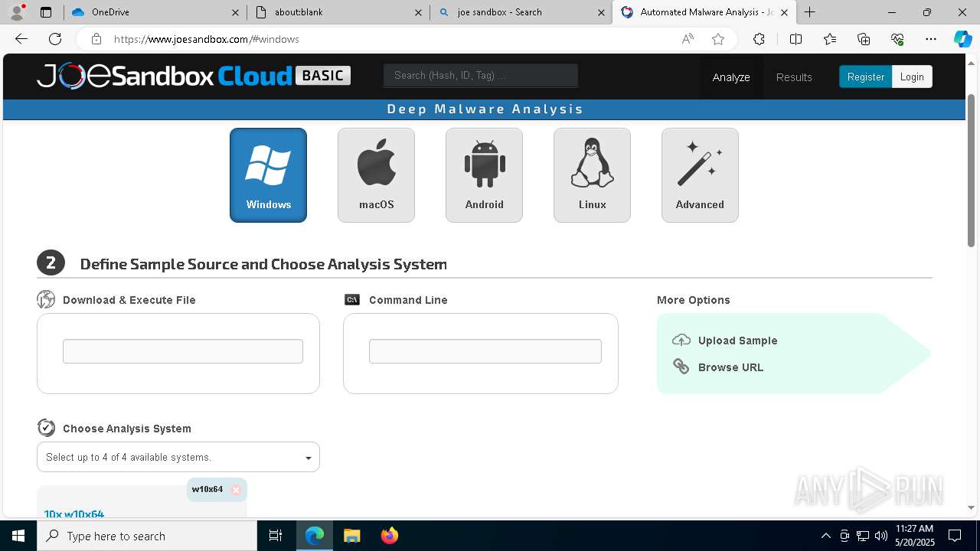Image resolution: width=980 pixels, height=551 pixels.
Task: Select the Linux penguin tile
Action: pos(592,175)
